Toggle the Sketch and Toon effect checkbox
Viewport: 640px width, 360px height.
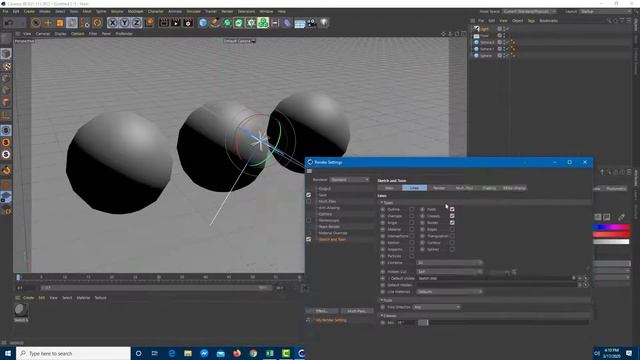(x=309, y=239)
